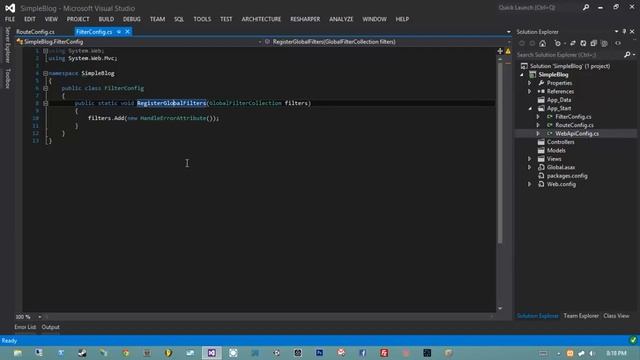The width and height of the screenshot is (640, 360).
Task: Expand the RouteConfig.cs node
Action: coord(538,125)
